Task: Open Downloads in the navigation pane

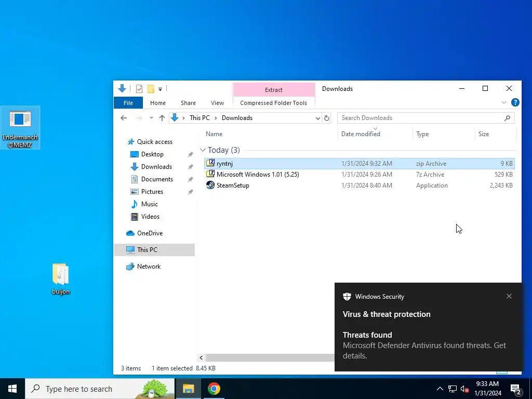Action: 156,167
